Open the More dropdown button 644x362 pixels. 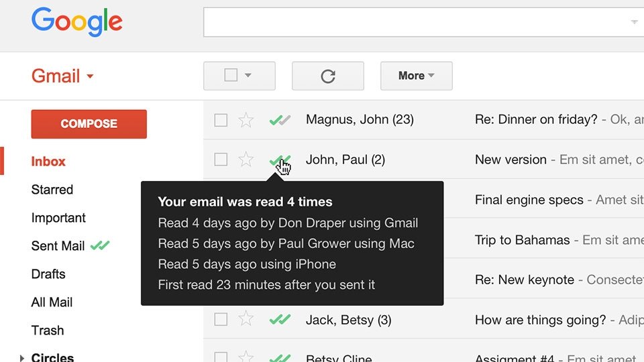(x=417, y=76)
